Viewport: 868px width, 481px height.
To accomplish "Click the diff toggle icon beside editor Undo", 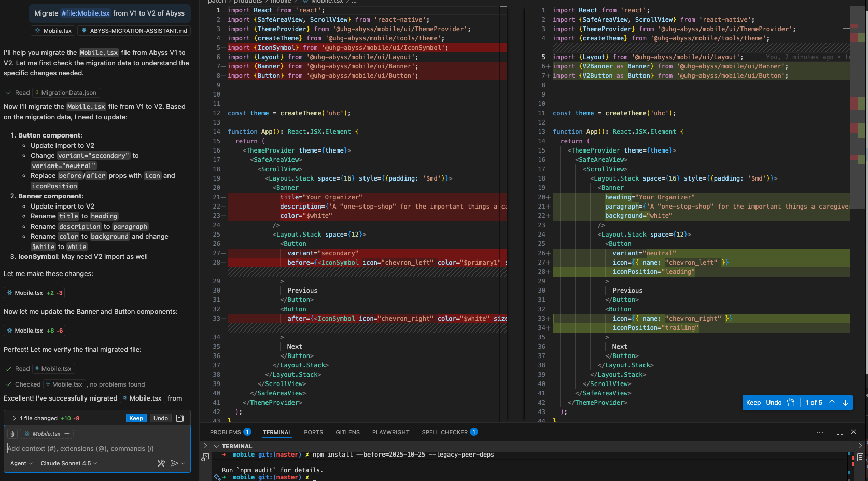I will [x=791, y=403].
